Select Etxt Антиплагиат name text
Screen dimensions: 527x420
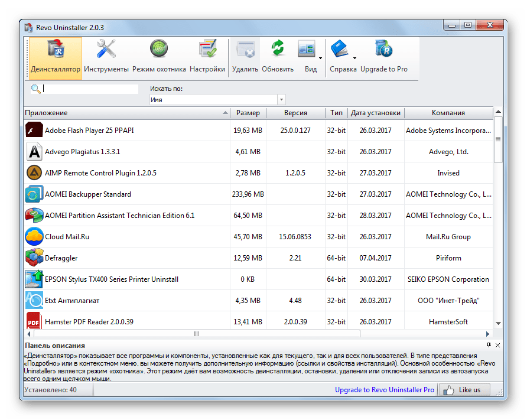click(72, 301)
